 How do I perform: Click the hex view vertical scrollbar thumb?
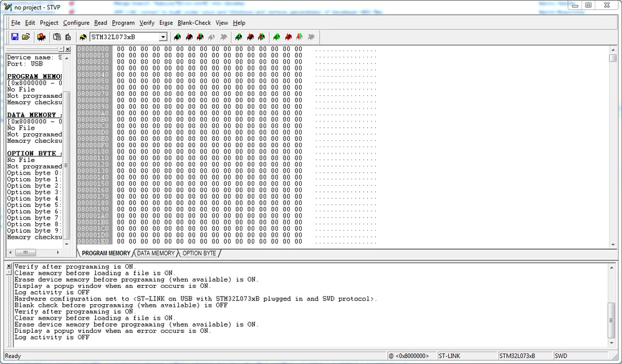613,58
